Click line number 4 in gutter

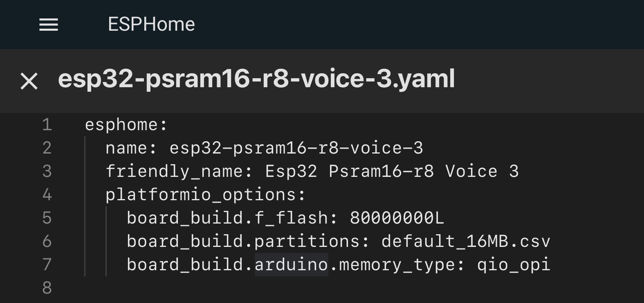pyautogui.click(x=47, y=194)
